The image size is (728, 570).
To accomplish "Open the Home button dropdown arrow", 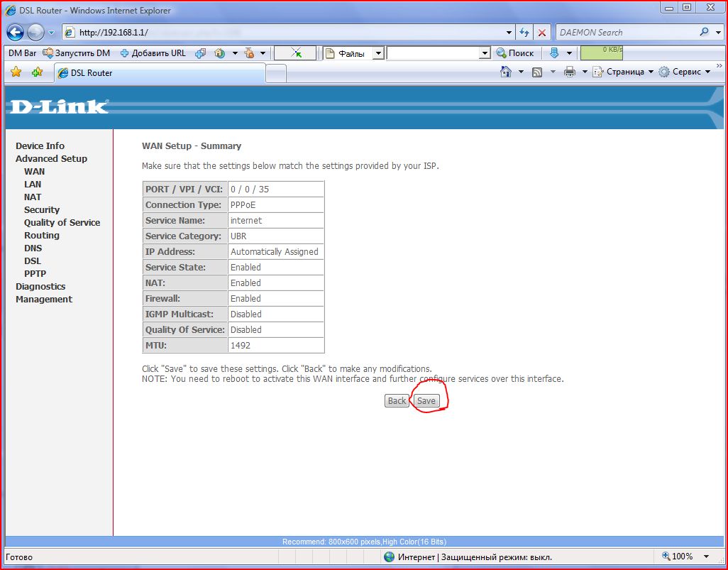I will click(521, 72).
